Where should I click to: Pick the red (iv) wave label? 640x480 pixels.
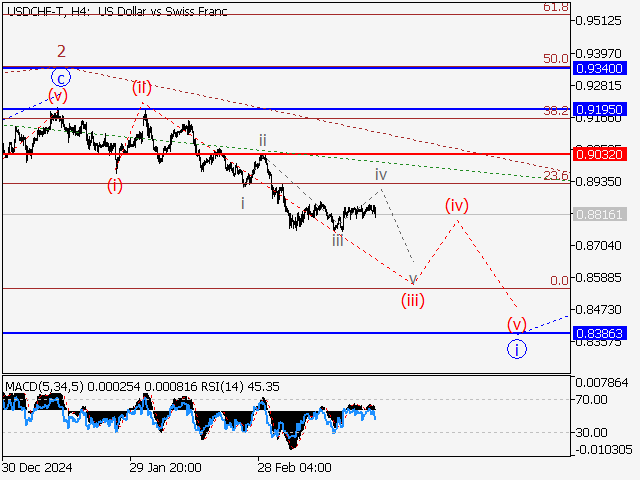457,206
